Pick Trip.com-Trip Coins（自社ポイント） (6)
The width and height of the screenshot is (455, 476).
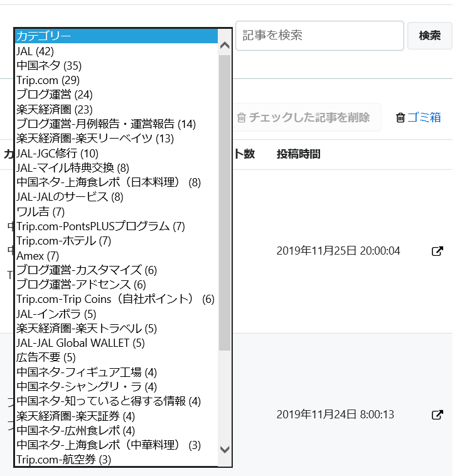116,299
